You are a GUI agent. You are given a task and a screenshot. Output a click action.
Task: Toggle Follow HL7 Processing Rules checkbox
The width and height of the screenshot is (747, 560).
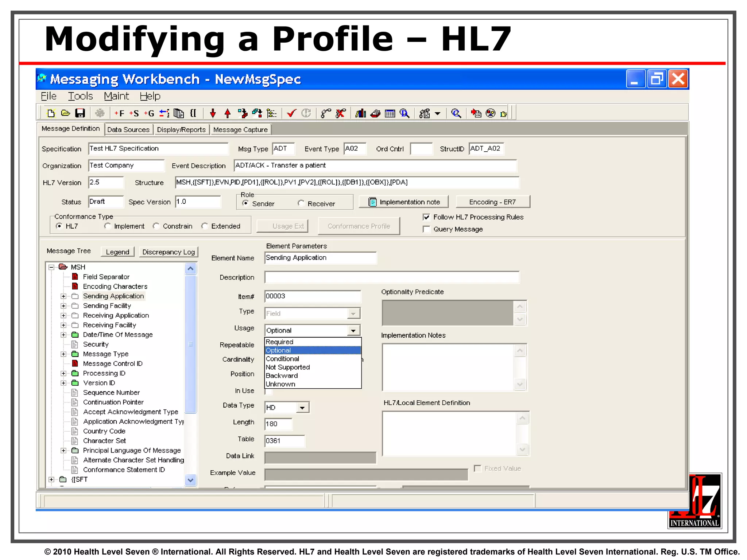[x=426, y=217]
